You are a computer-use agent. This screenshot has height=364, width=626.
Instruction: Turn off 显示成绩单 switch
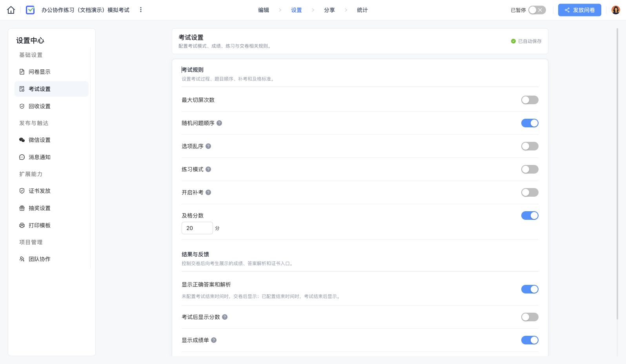[530, 340]
